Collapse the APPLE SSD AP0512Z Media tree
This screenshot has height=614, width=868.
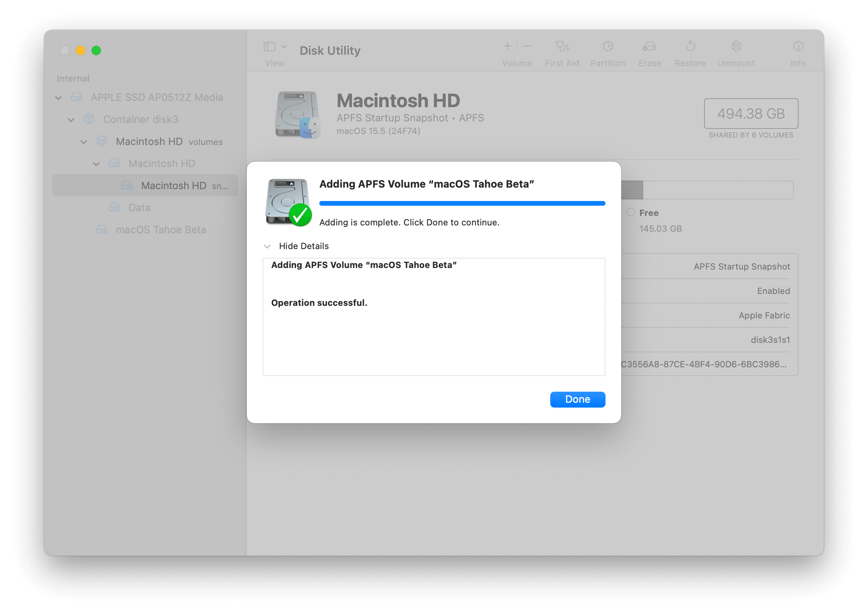tap(58, 98)
